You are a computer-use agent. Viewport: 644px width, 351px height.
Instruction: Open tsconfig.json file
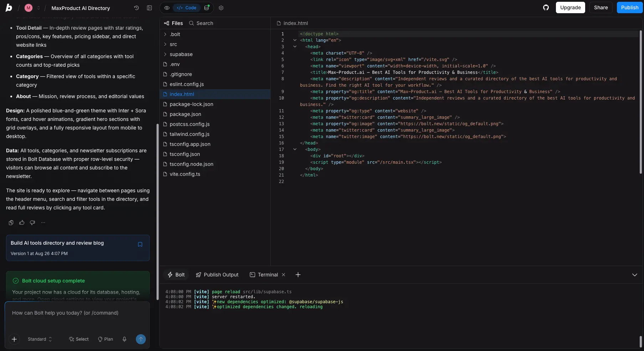click(x=215, y=154)
